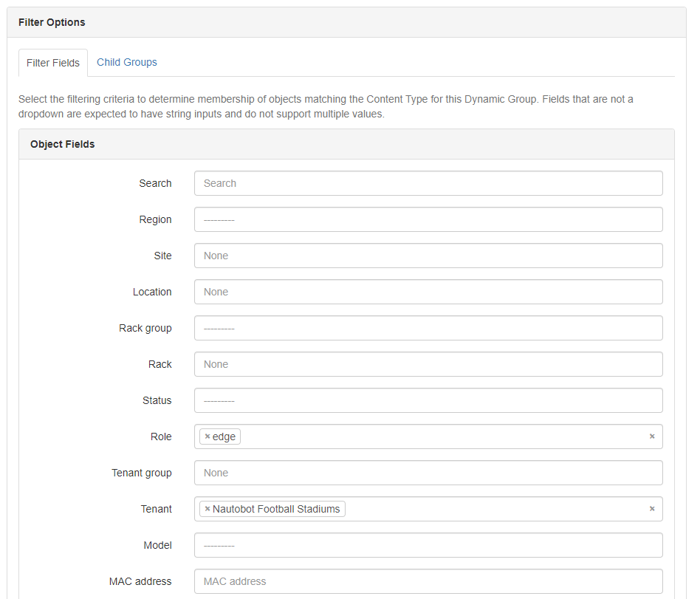
Task: Open the Site dropdown
Action: point(428,256)
